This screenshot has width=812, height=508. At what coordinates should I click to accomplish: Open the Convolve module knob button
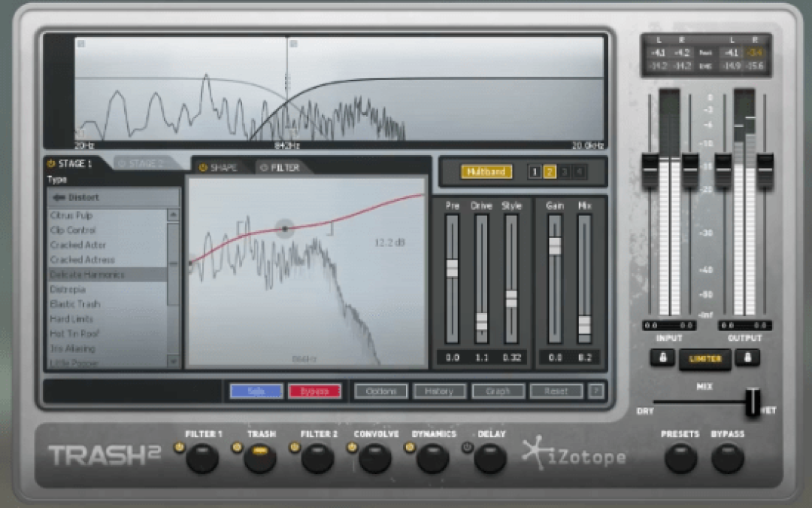[375, 459]
